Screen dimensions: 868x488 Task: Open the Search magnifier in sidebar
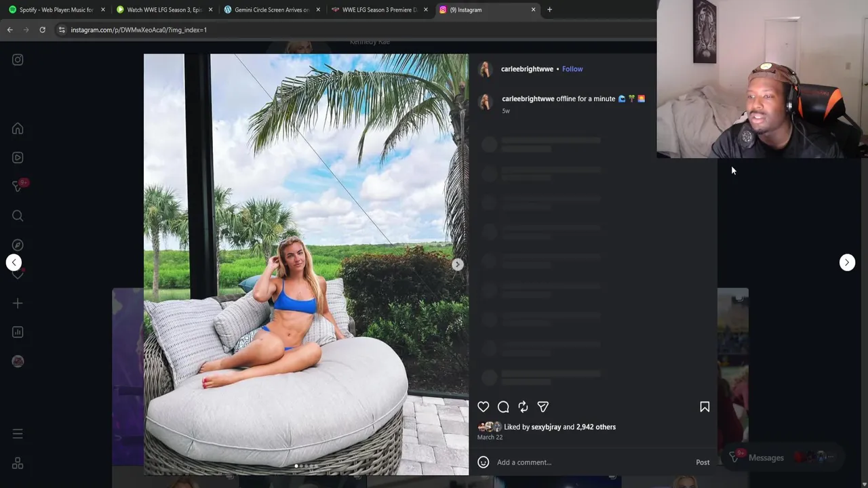tap(18, 216)
